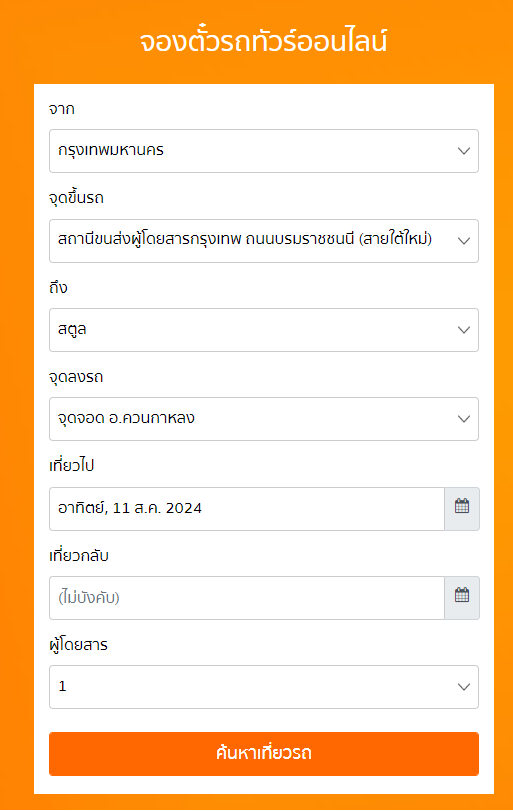Click the จุดขึ้นรถ field label

coord(76,198)
